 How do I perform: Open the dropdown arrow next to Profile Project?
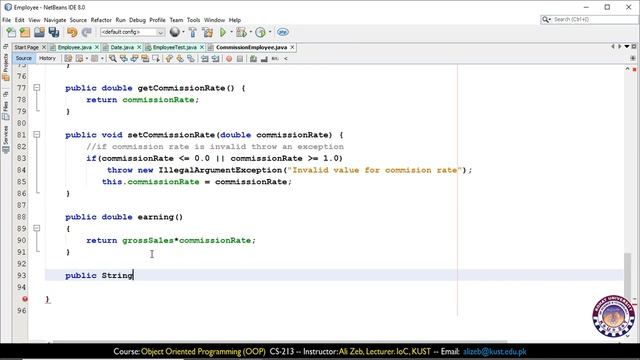[x=269, y=32]
